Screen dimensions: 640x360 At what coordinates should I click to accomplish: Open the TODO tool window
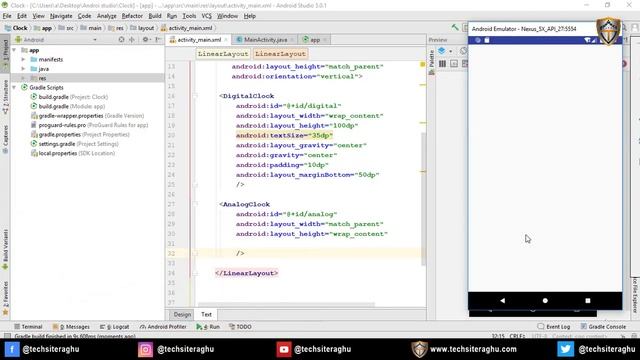240,327
